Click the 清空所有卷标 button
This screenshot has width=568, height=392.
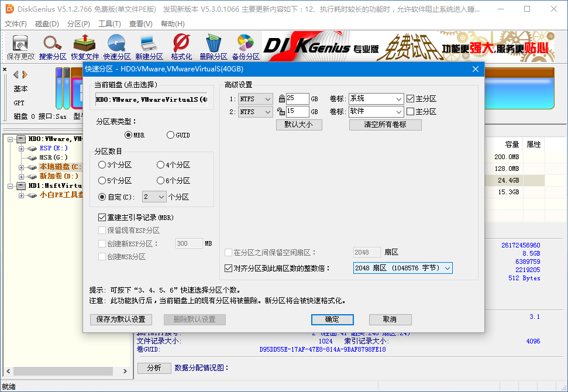coord(385,125)
